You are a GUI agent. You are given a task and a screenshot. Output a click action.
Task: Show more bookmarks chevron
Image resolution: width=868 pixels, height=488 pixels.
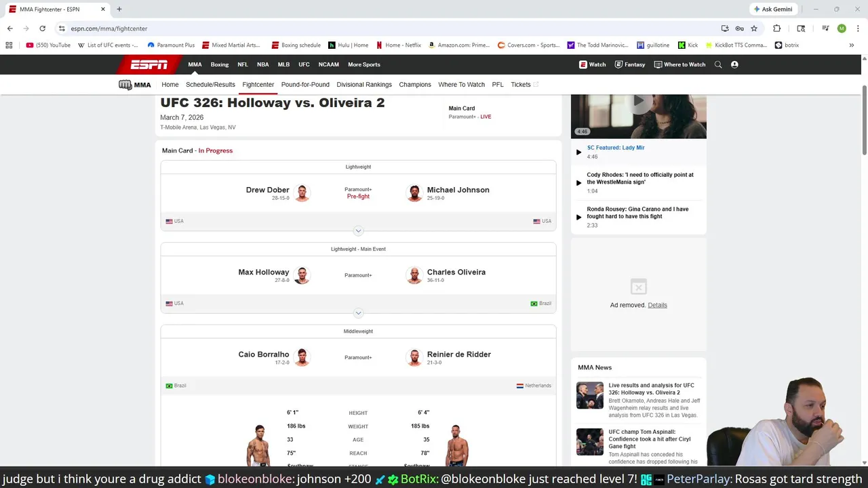tap(852, 45)
